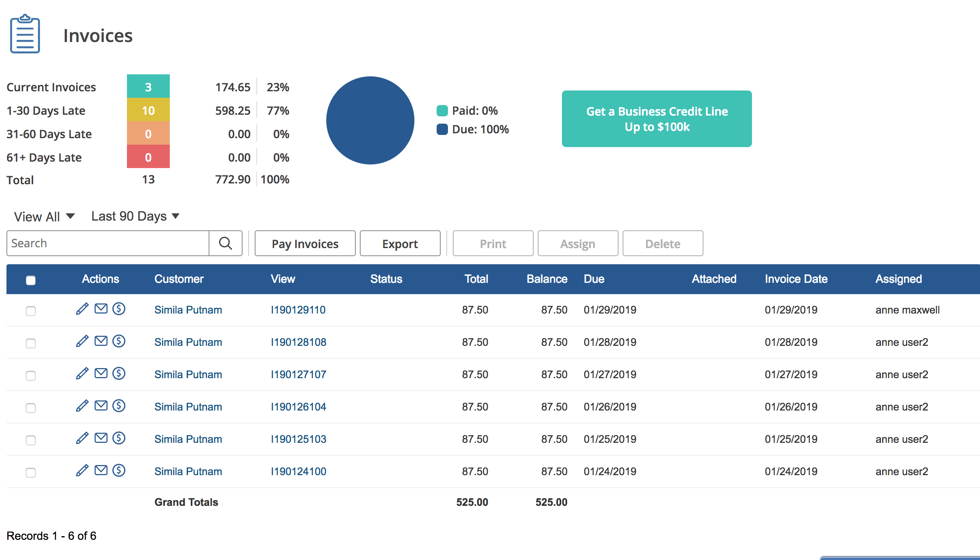Open the pencil edit icon for invoice I190129110
This screenshot has height=560, width=980.
pos(82,309)
